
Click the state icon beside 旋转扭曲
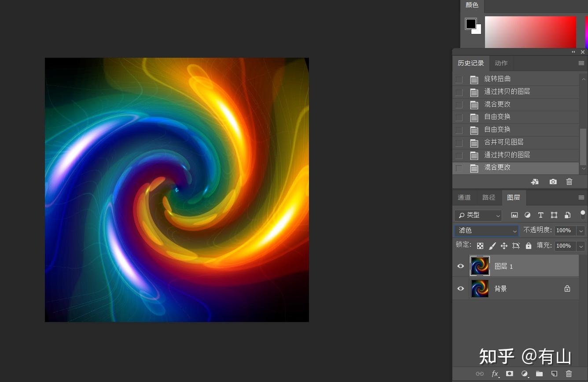click(474, 79)
